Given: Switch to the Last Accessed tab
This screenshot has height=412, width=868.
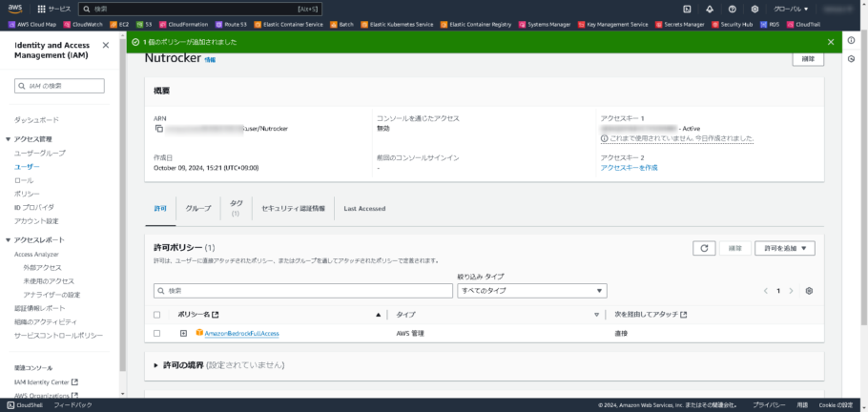Looking at the screenshot, I should [x=364, y=209].
